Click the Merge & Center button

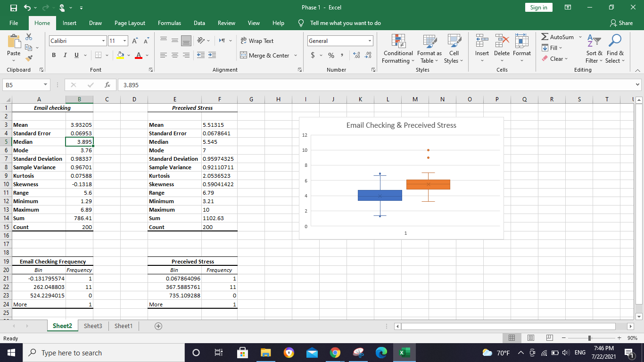tap(265, 56)
